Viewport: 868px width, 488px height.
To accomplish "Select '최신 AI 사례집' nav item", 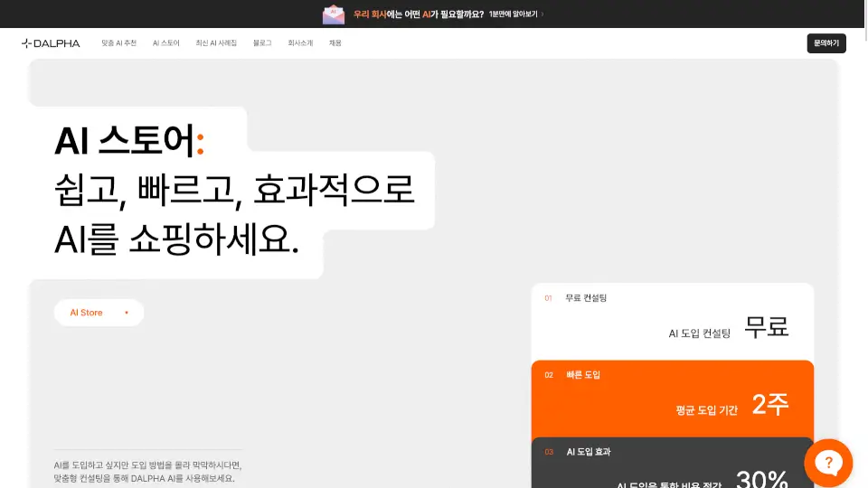I will point(216,43).
